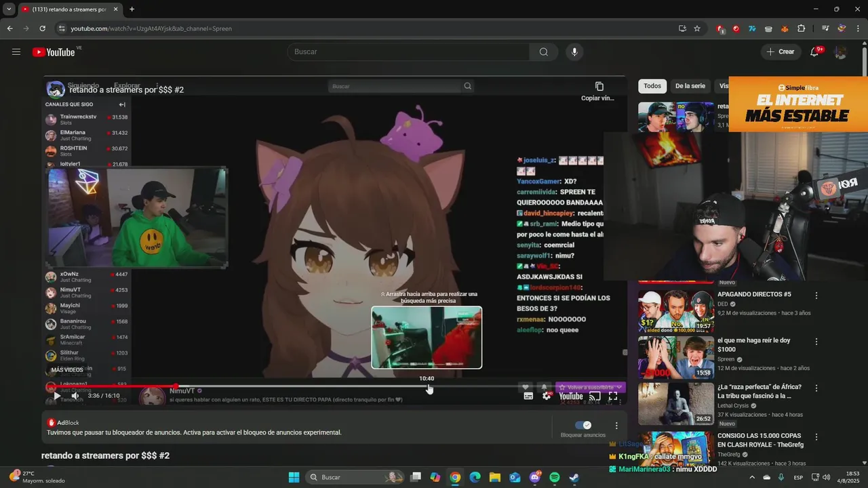
Task: Open Steam from the taskbar
Action: [574, 477]
